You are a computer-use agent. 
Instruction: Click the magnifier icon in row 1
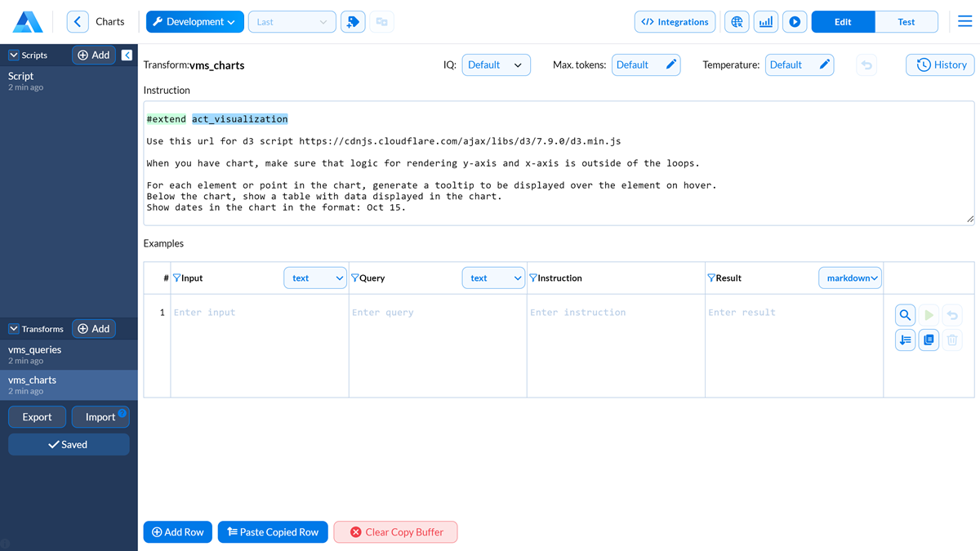[x=905, y=315]
